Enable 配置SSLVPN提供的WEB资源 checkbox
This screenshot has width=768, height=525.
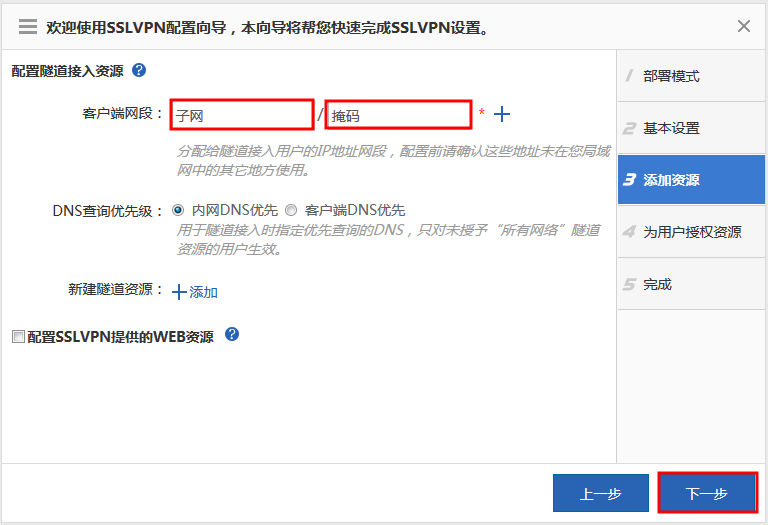(18, 337)
